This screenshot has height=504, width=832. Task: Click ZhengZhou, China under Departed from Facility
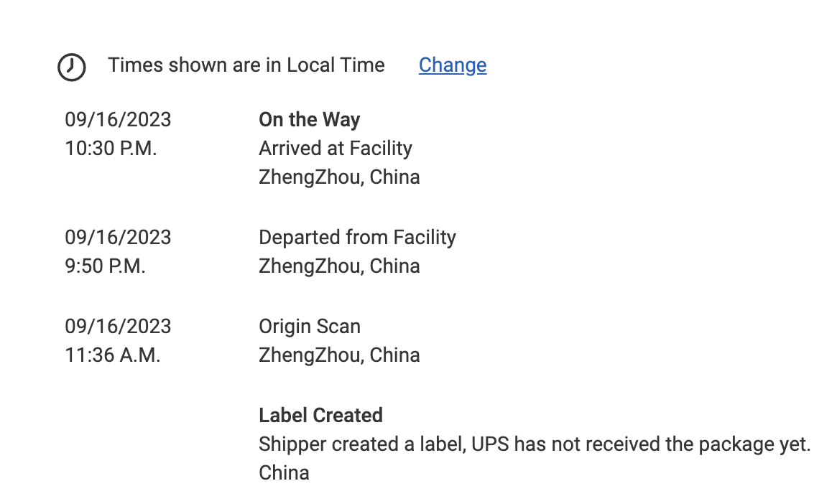click(x=339, y=266)
